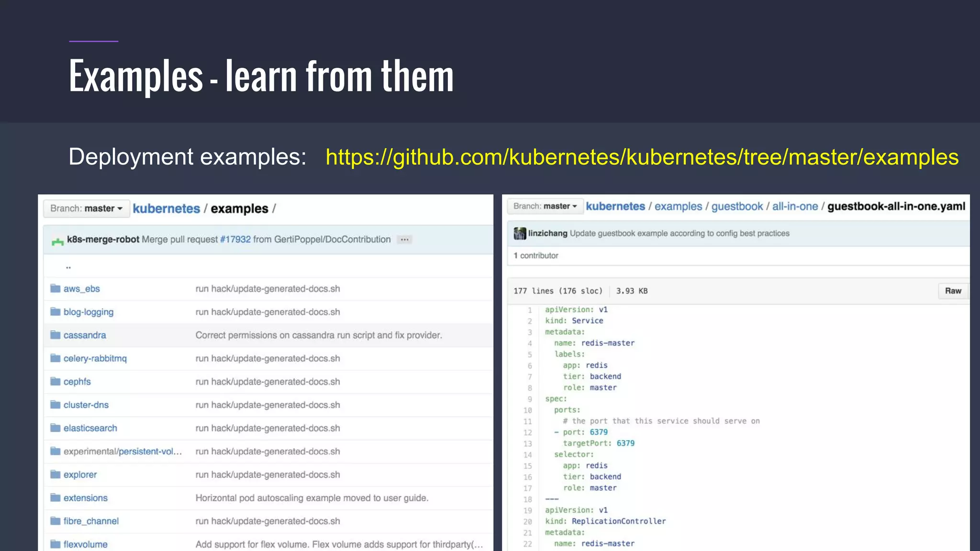Open the fibre_channel directory
Screen dimensions: 980x551
91,521
